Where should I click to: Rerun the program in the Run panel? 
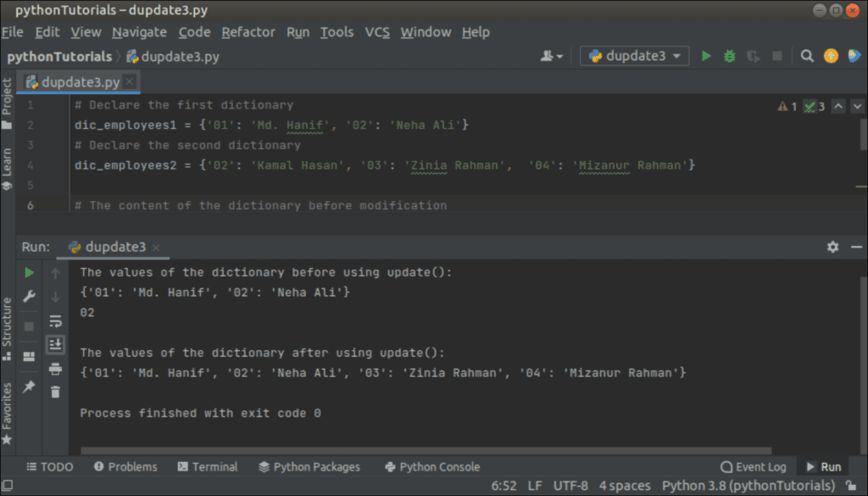pos(30,272)
